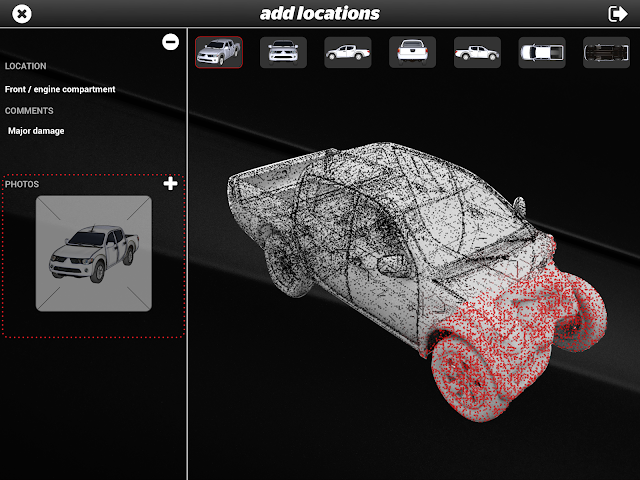Screen dimensions: 640x480
Task: Select front view of the truck
Action: pyautogui.click(x=283, y=52)
